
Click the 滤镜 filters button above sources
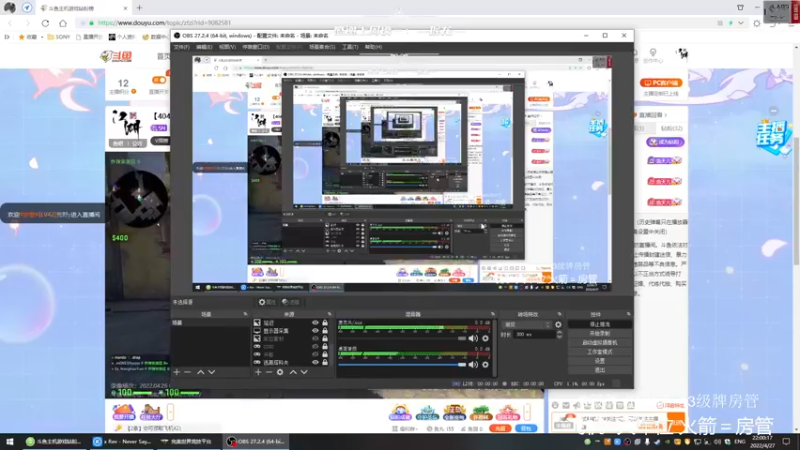click(290, 302)
